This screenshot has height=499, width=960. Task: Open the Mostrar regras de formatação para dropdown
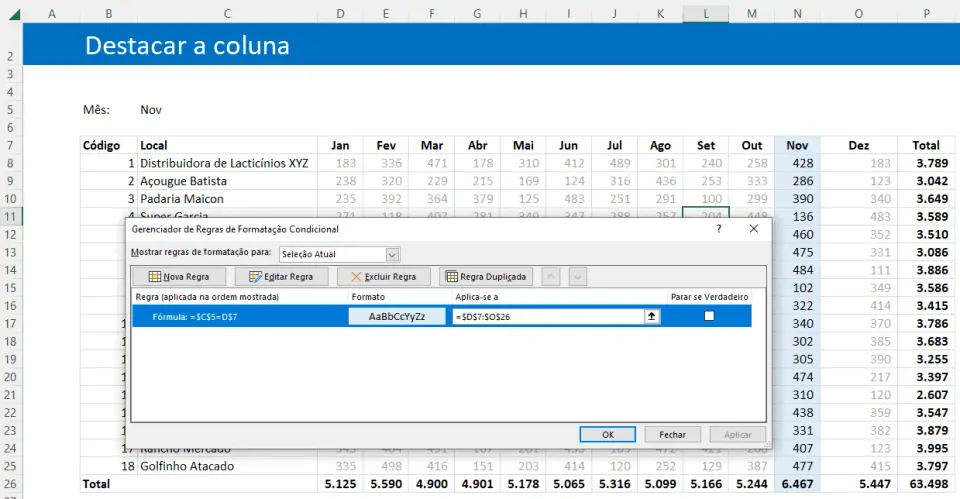click(392, 254)
